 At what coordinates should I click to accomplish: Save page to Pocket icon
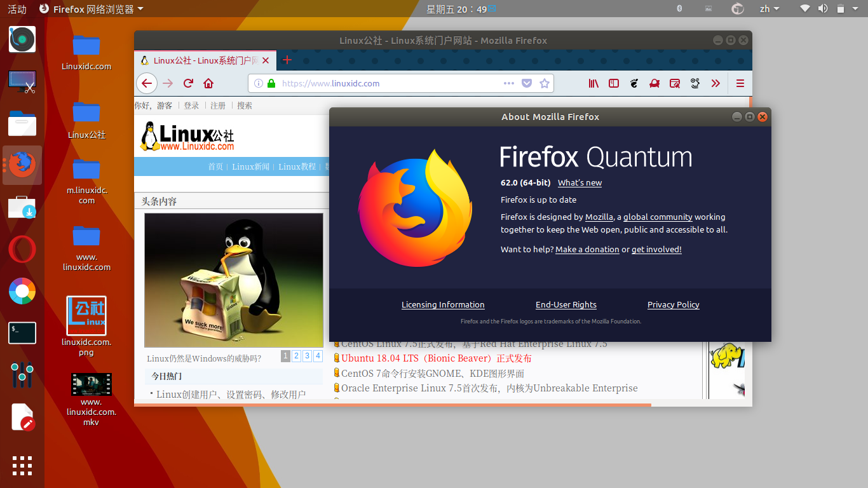[x=527, y=83]
